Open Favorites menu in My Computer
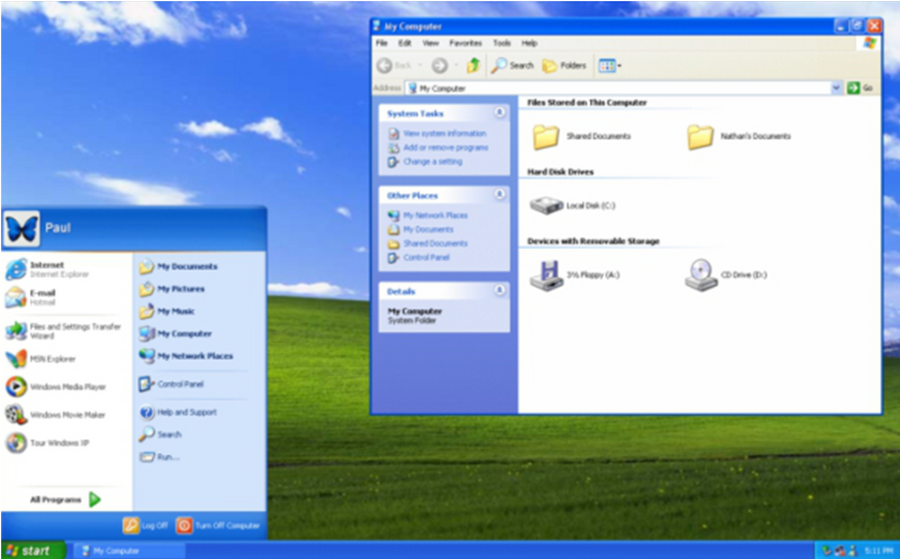900x560 pixels. click(465, 43)
